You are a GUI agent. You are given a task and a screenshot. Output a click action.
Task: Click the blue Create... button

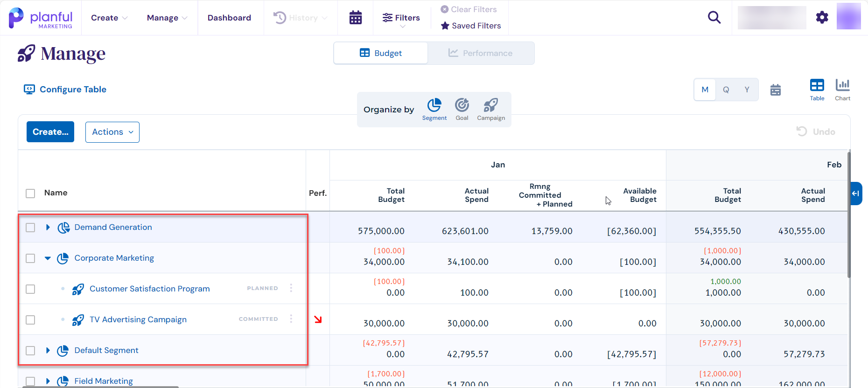click(x=50, y=132)
